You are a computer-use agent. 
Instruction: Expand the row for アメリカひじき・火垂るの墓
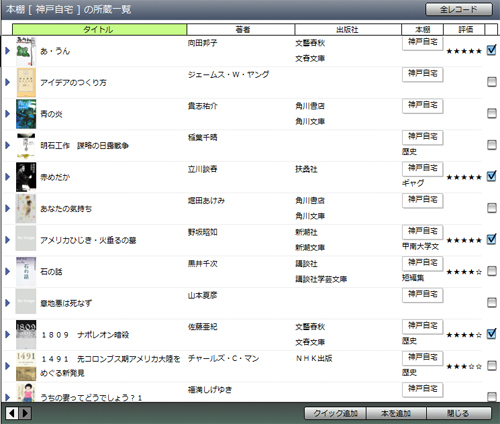pyautogui.click(x=8, y=240)
